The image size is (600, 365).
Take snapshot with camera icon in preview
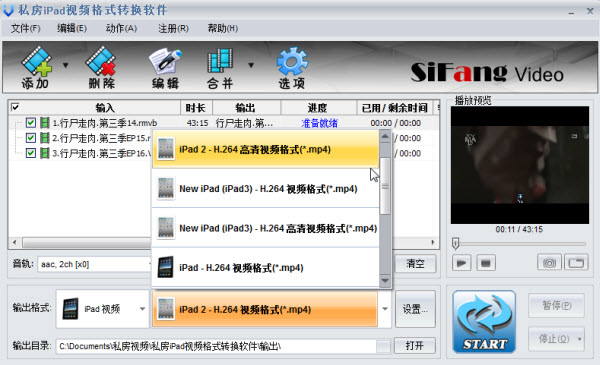click(549, 263)
